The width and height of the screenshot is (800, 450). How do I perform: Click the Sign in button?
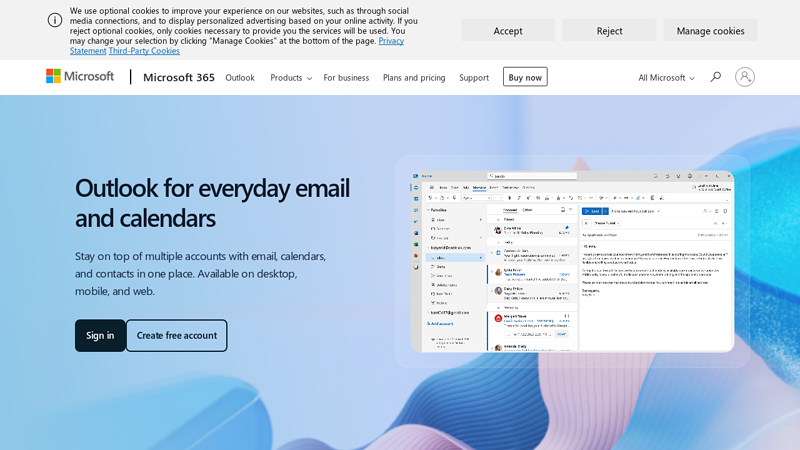coord(100,335)
